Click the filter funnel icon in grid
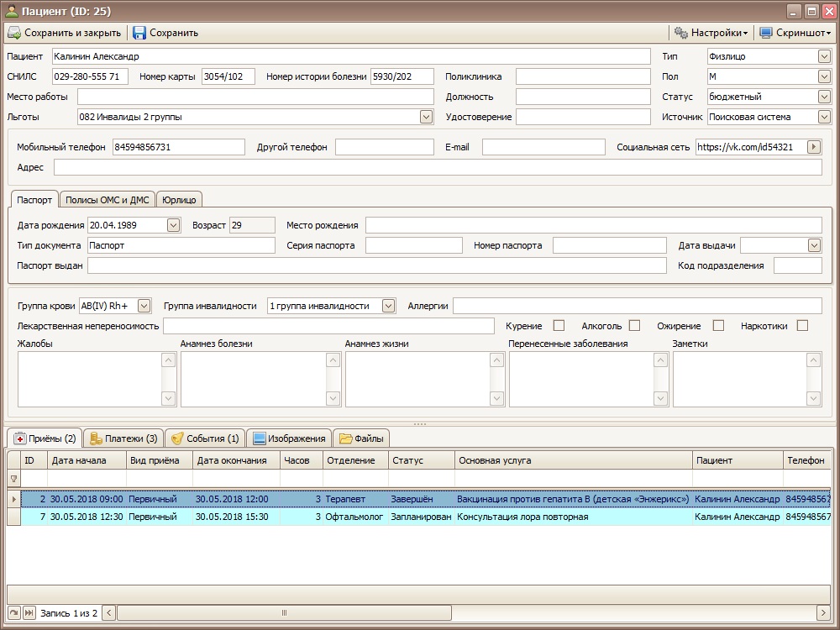The image size is (840, 630). pos(13,479)
